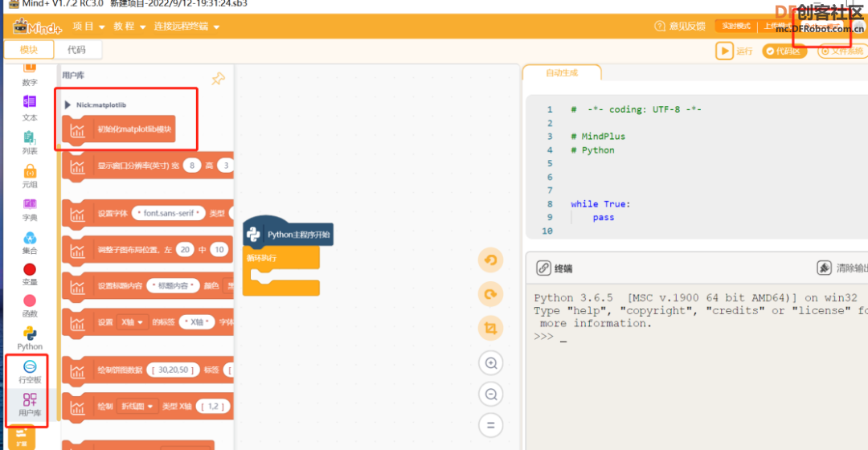Edit the 左 value 20 field
The height and width of the screenshot is (450, 868).
coord(185,250)
